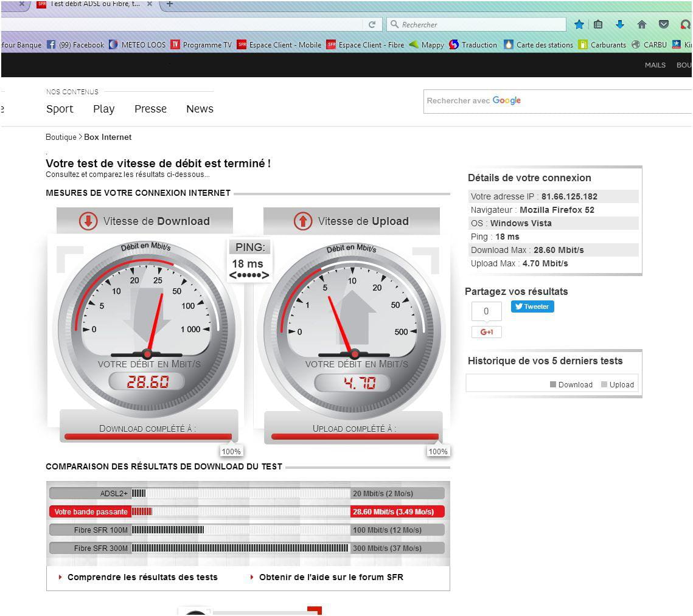The image size is (693, 616).
Task: Click the Fibre SFR 300M row label
Action: 101,548
